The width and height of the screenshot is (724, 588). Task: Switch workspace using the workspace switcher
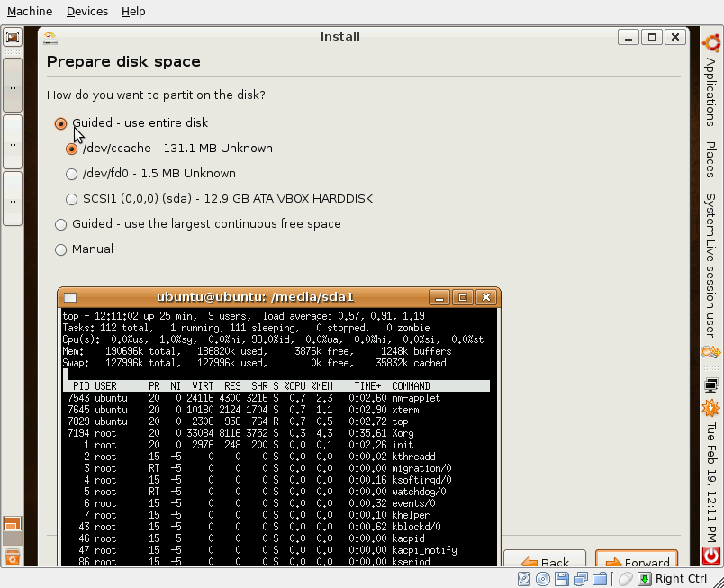click(13, 530)
